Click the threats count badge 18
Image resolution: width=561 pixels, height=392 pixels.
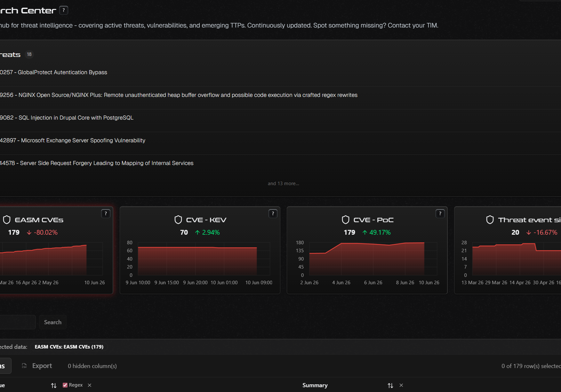(x=29, y=54)
